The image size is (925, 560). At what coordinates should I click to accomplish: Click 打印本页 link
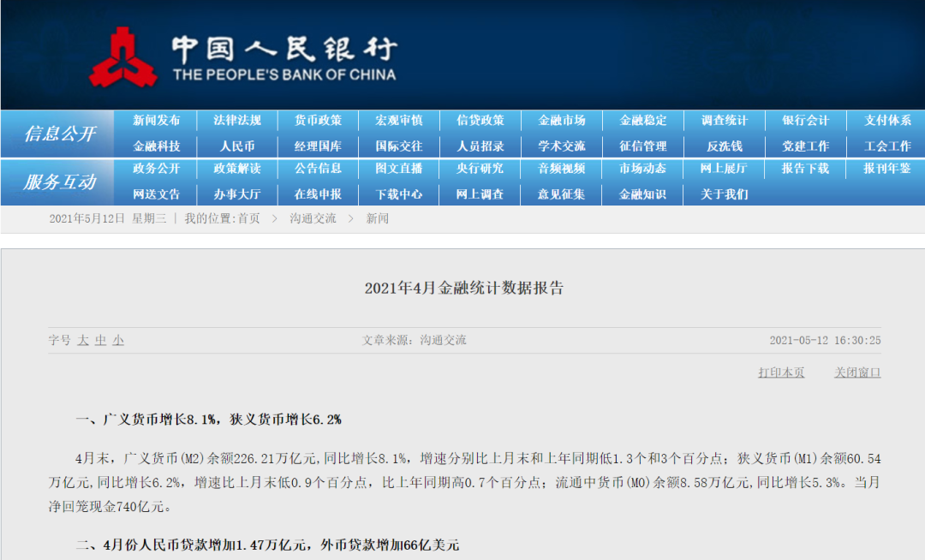(x=781, y=372)
